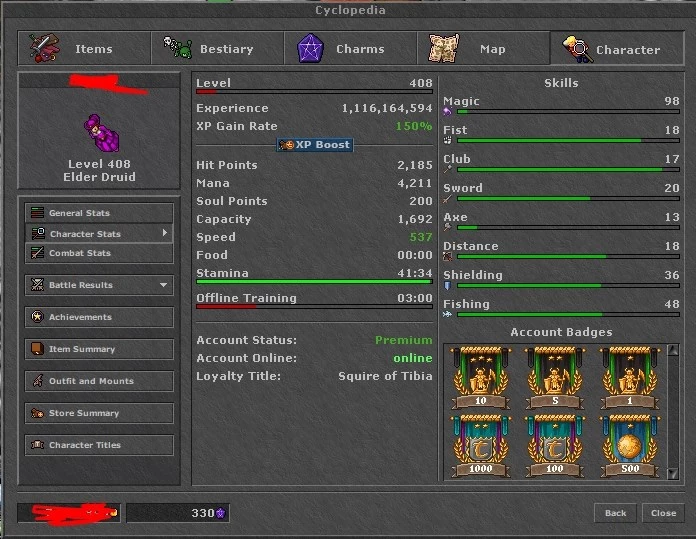Select the 1000 Tibia coin badge
The image size is (696, 539).
coord(481,446)
